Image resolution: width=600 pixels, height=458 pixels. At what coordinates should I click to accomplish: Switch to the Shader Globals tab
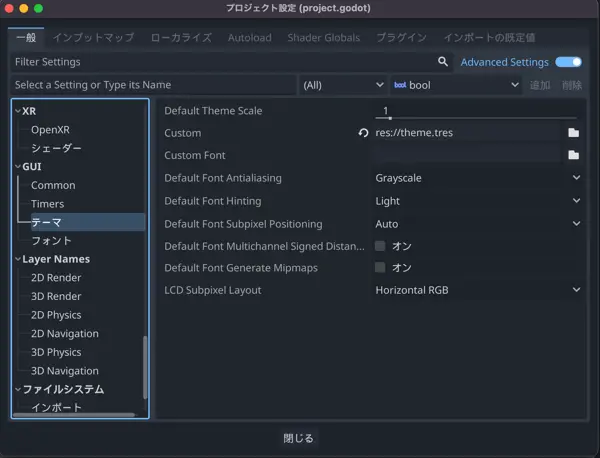pos(324,37)
